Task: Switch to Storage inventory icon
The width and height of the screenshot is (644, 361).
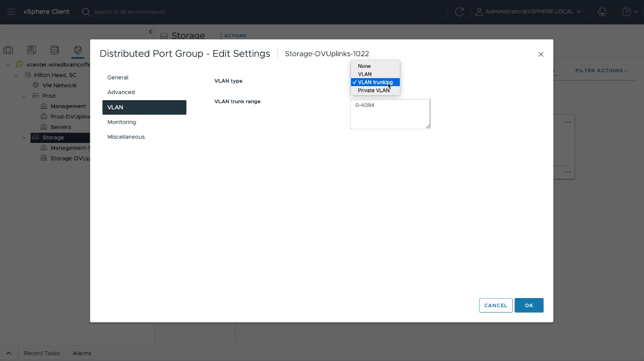Action: coord(54,50)
